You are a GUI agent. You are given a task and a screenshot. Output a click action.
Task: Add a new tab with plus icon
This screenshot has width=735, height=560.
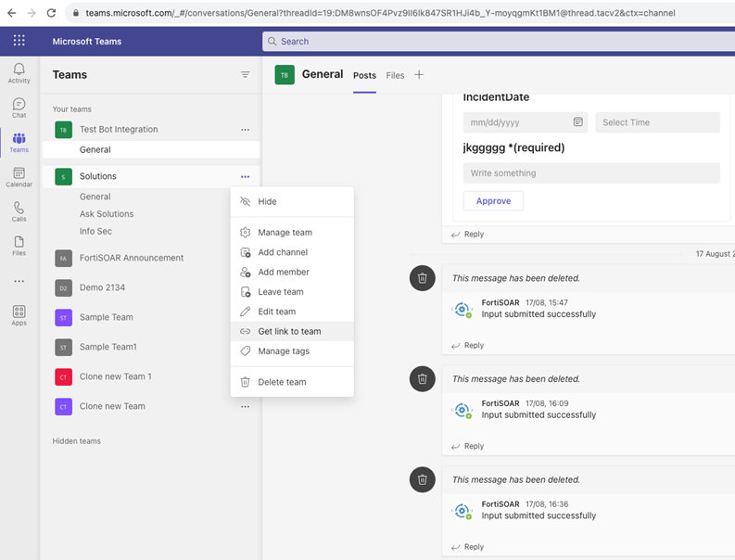[419, 75]
